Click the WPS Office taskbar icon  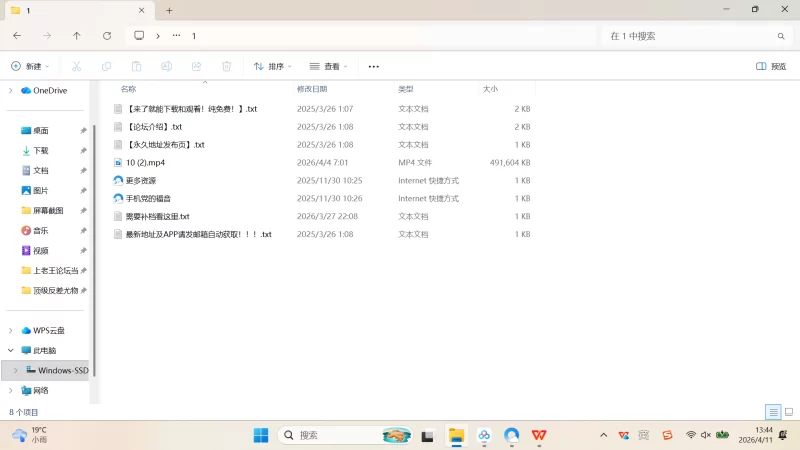pos(539,435)
